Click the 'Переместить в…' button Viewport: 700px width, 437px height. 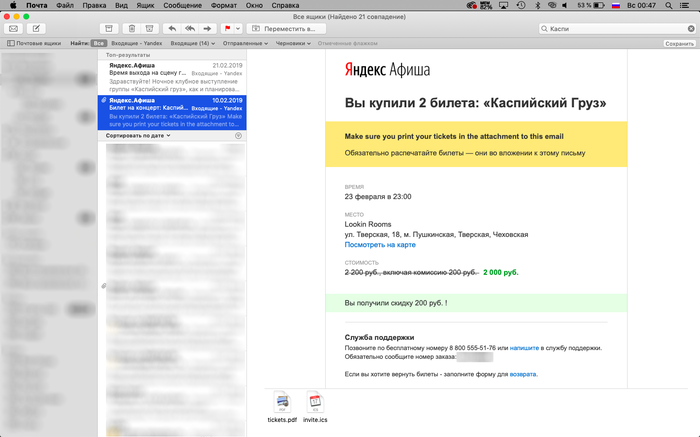(x=286, y=29)
